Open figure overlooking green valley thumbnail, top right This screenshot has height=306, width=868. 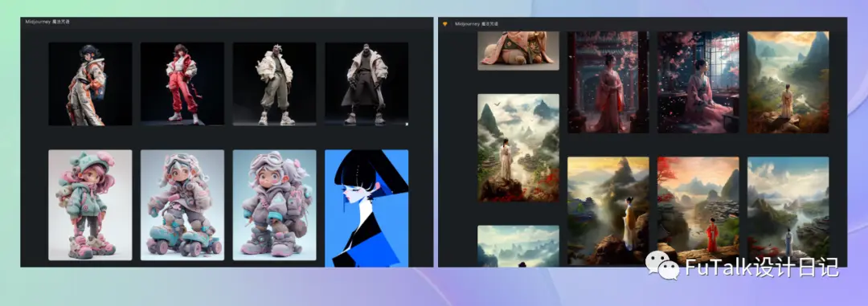click(x=788, y=82)
